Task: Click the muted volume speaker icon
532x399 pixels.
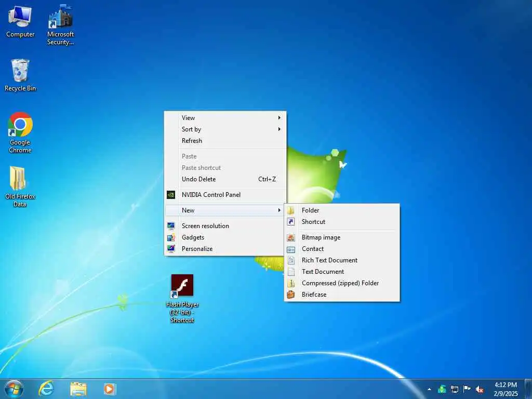Action: 480,389
